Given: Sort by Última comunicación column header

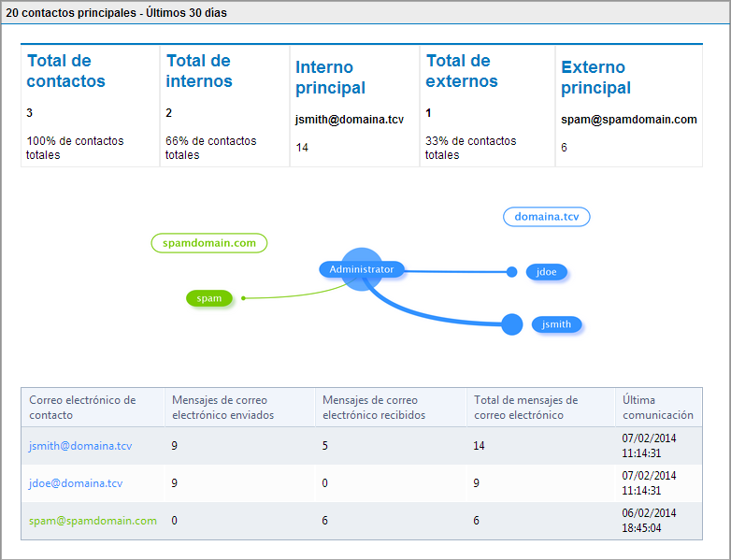Looking at the screenshot, I should tap(658, 408).
